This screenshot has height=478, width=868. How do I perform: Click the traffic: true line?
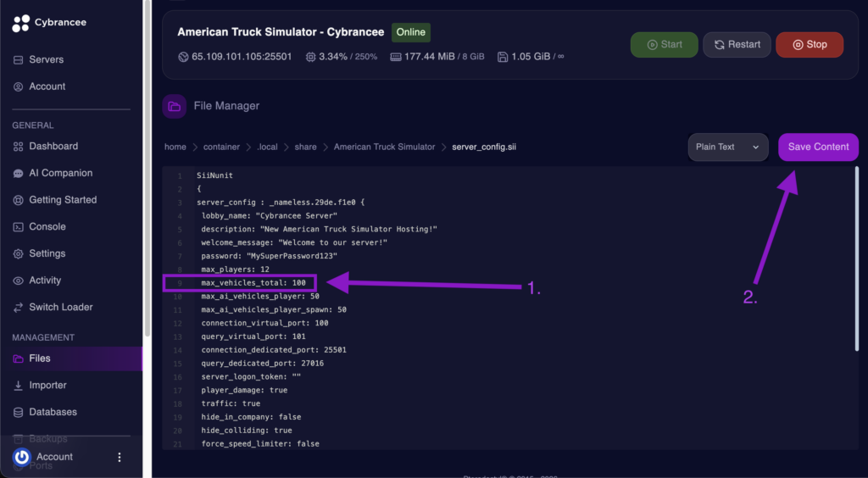point(231,404)
